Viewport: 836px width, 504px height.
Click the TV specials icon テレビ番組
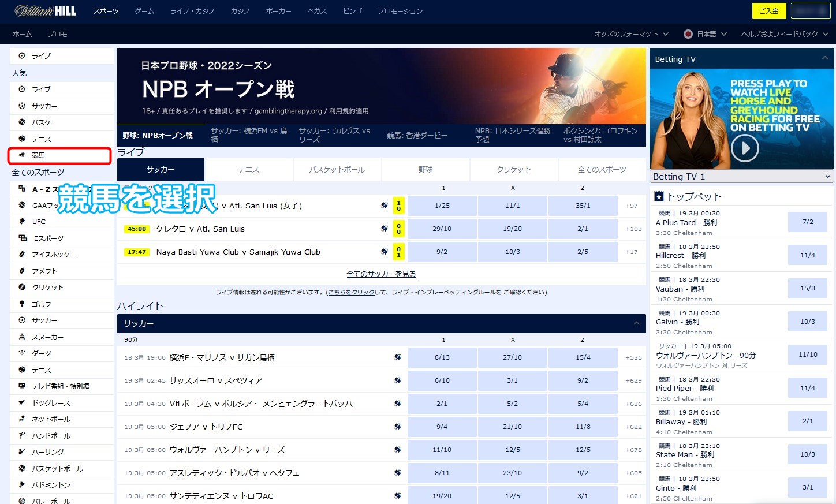[22, 386]
